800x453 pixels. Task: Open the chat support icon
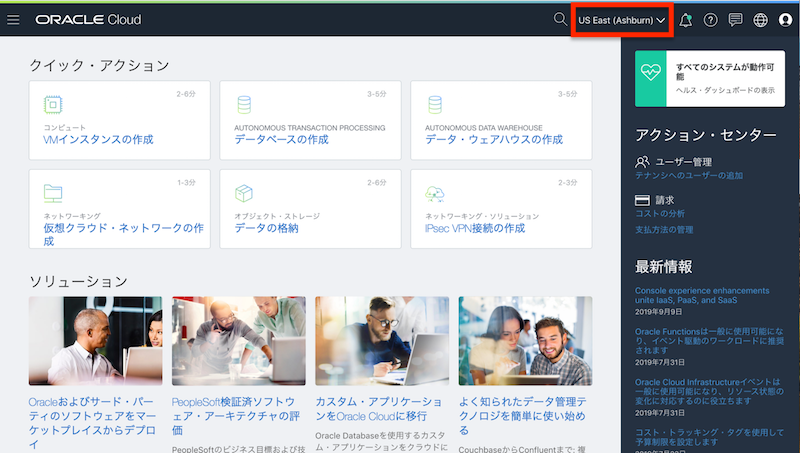pyautogui.click(x=736, y=19)
